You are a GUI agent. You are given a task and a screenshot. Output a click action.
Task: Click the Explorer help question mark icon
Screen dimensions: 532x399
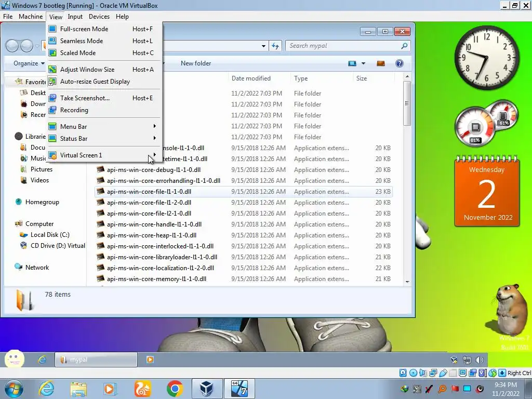[400, 63]
